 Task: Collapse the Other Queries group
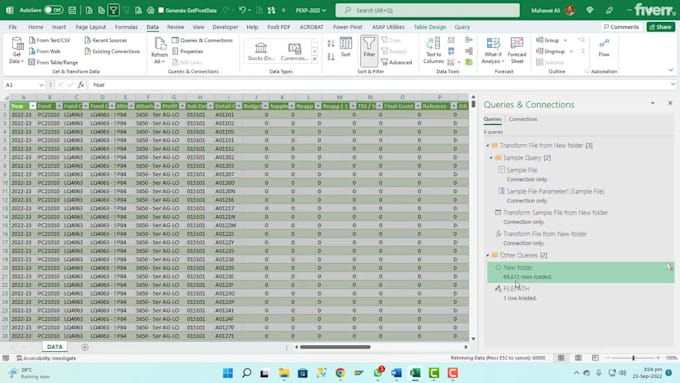point(487,255)
